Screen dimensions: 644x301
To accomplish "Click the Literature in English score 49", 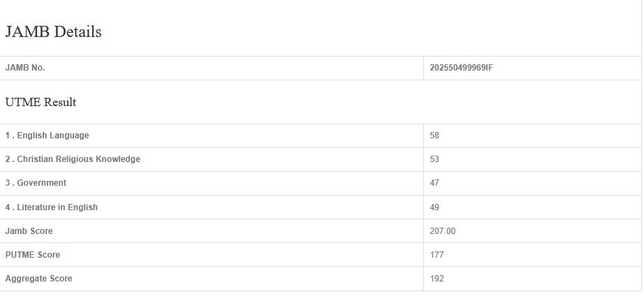I will [434, 207].
